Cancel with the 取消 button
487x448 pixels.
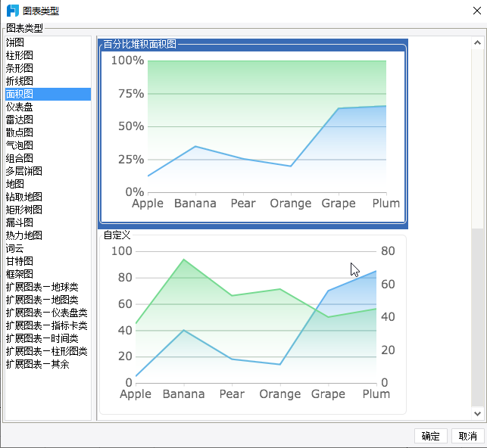pyautogui.click(x=468, y=436)
